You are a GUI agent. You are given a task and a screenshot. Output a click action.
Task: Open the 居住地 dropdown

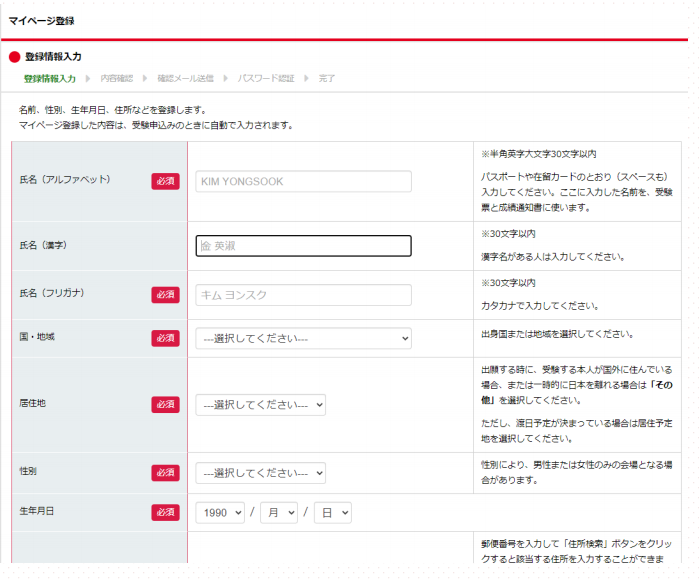point(260,405)
